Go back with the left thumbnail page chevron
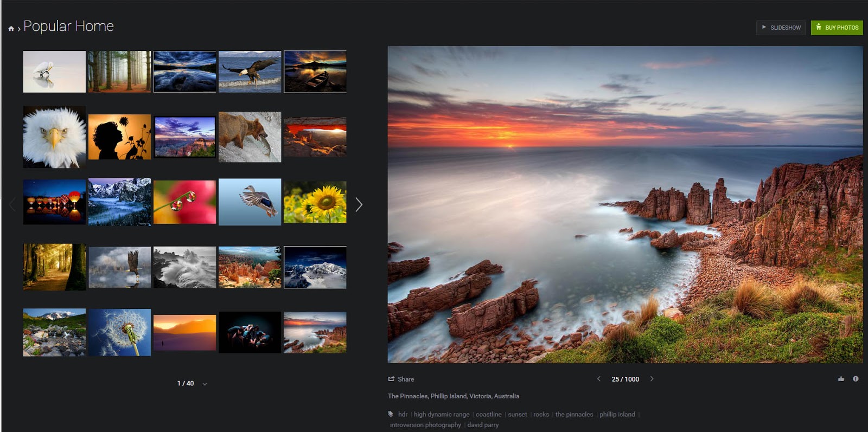This screenshot has width=868, height=432. pyautogui.click(x=12, y=204)
